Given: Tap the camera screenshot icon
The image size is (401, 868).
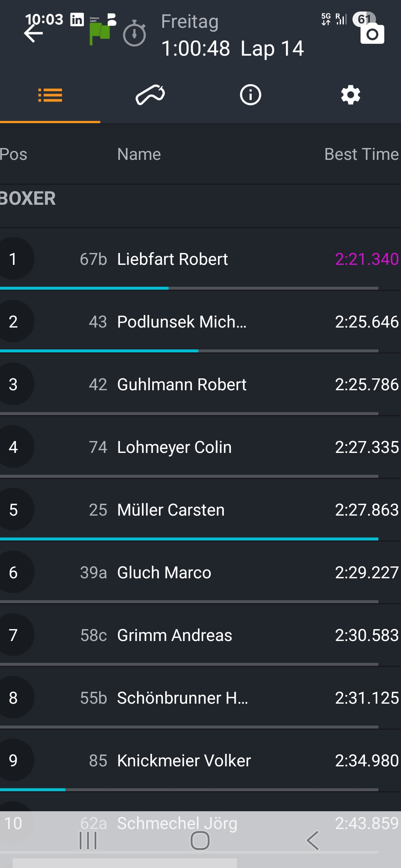Looking at the screenshot, I should pyautogui.click(x=372, y=34).
